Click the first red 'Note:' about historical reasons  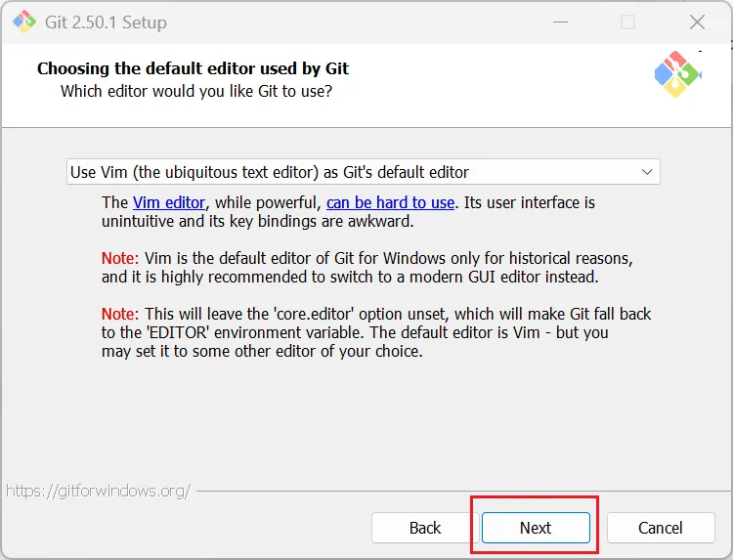pos(120,258)
